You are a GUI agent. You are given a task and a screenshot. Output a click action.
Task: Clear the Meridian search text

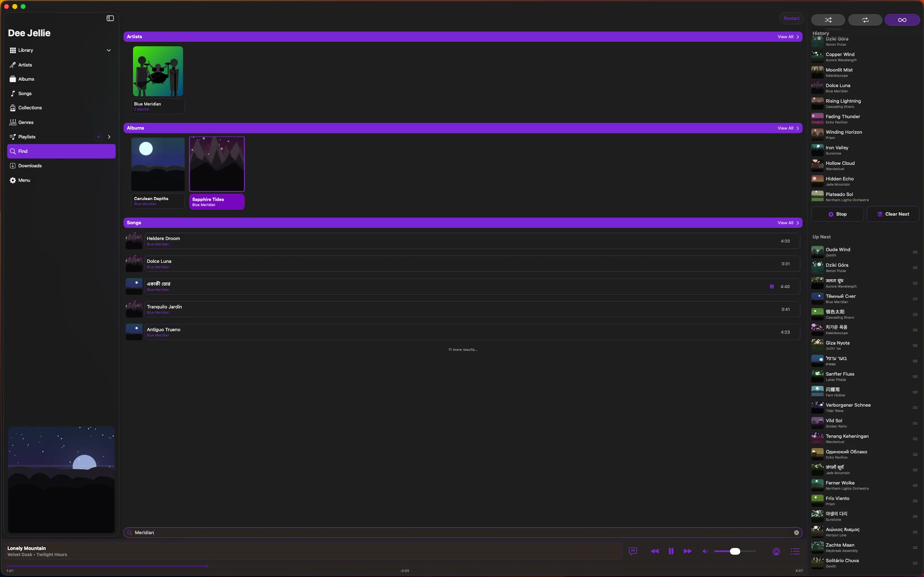pyautogui.click(x=797, y=532)
